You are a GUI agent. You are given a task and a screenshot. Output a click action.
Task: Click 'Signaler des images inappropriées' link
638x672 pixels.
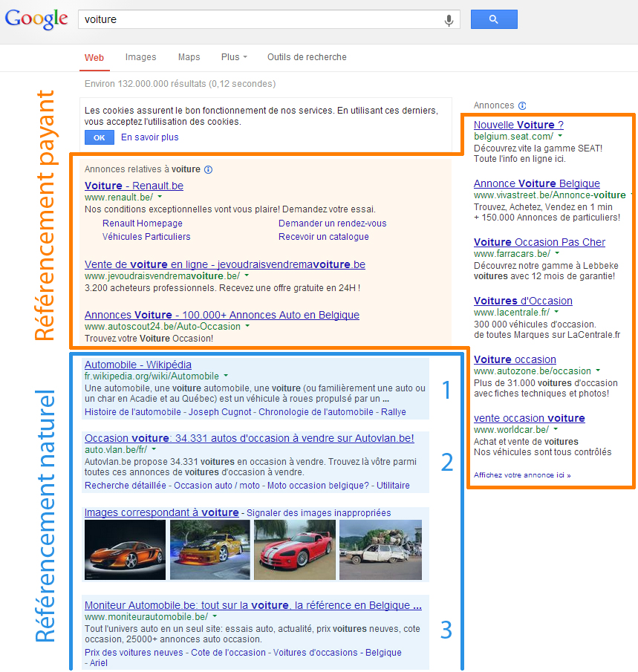coord(319,513)
